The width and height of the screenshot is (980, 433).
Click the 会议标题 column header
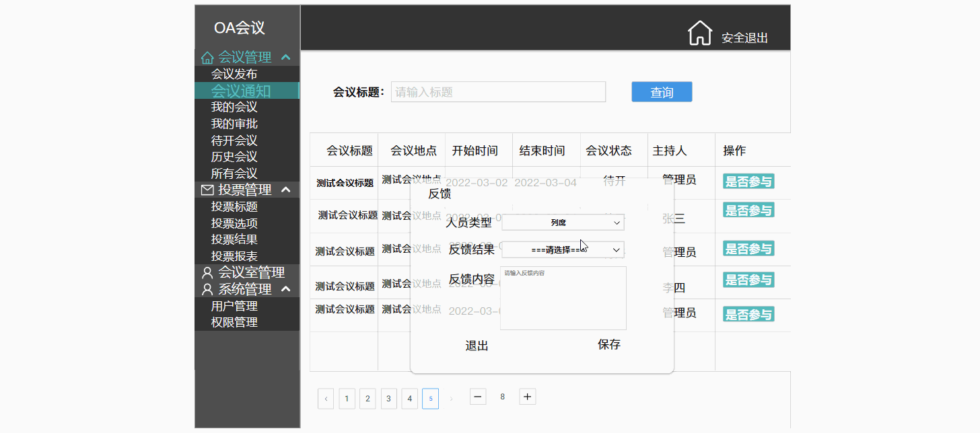(349, 151)
